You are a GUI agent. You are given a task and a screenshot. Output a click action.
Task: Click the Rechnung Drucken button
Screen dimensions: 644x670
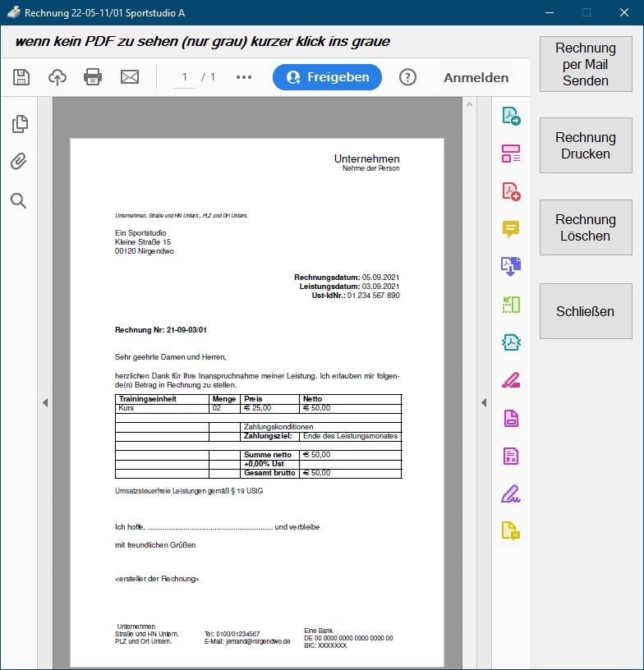(x=586, y=145)
